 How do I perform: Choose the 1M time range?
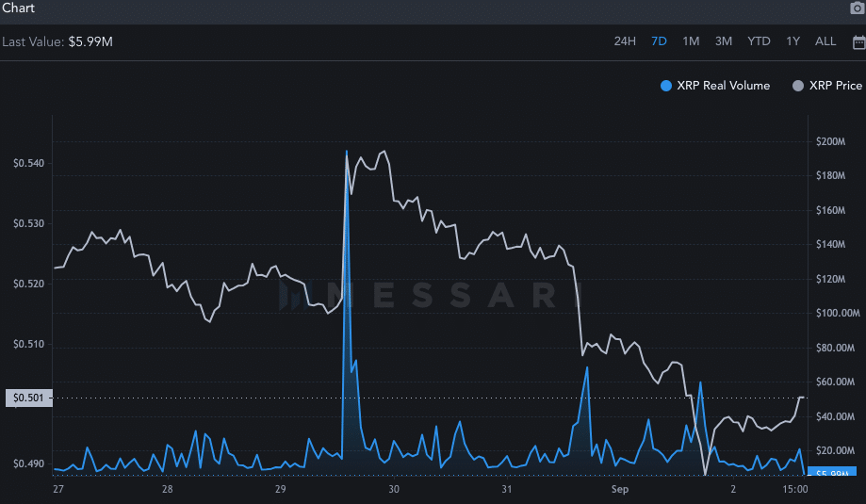pos(691,41)
